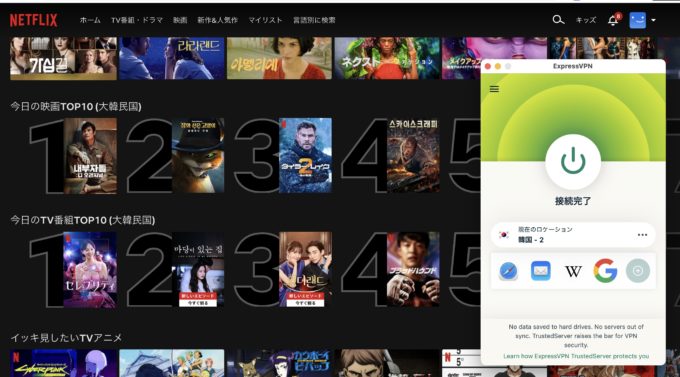
Task: Click Learn how ExpressVPN TrustedServer link
Action: pos(576,356)
